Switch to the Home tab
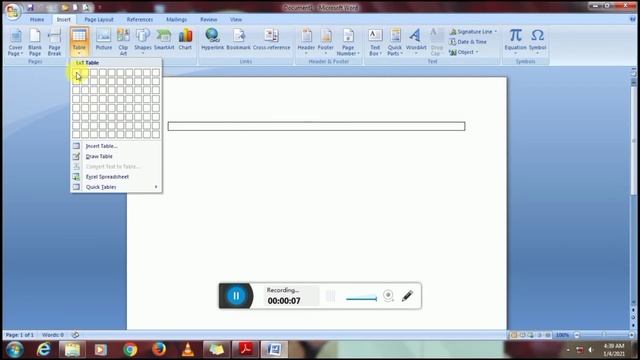Screen dimensions: 640x360 pos(37,19)
